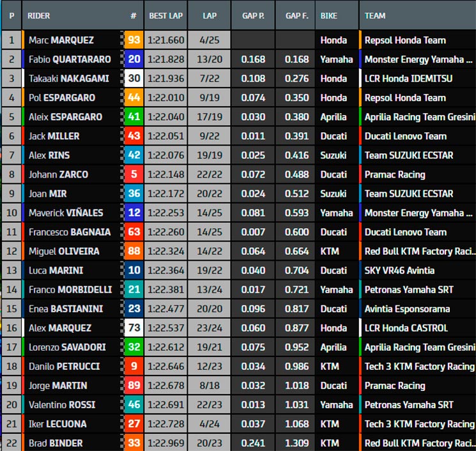The height and width of the screenshot is (451, 476).
Task: Click the blue number 20 badge
Action: tap(134, 59)
